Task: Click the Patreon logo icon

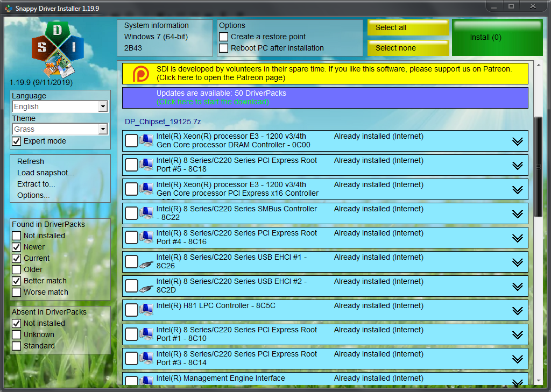Action: pyautogui.click(x=140, y=74)
